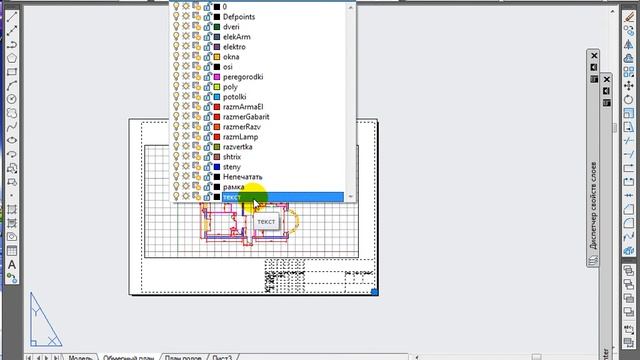This screenshot has height=360, width=640.
Task: Click the Send to Back draw order icon
Action: click(x=629, y=284)
